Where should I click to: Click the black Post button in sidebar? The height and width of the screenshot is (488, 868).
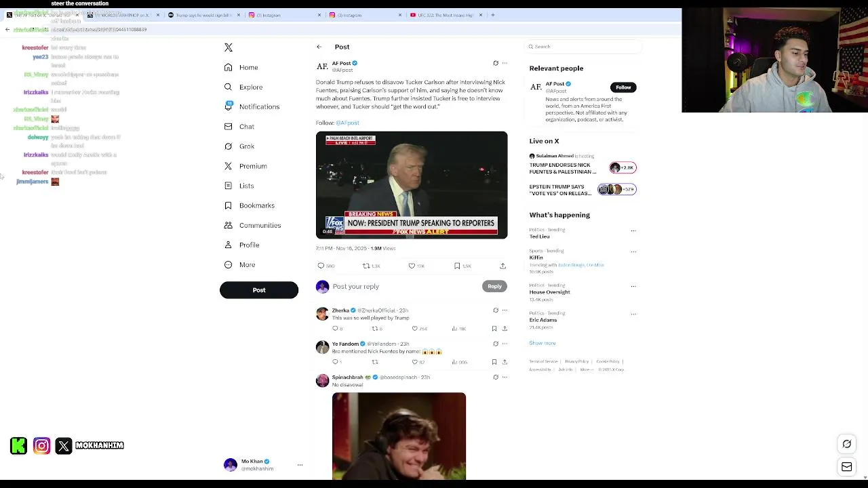click(259, 290)
